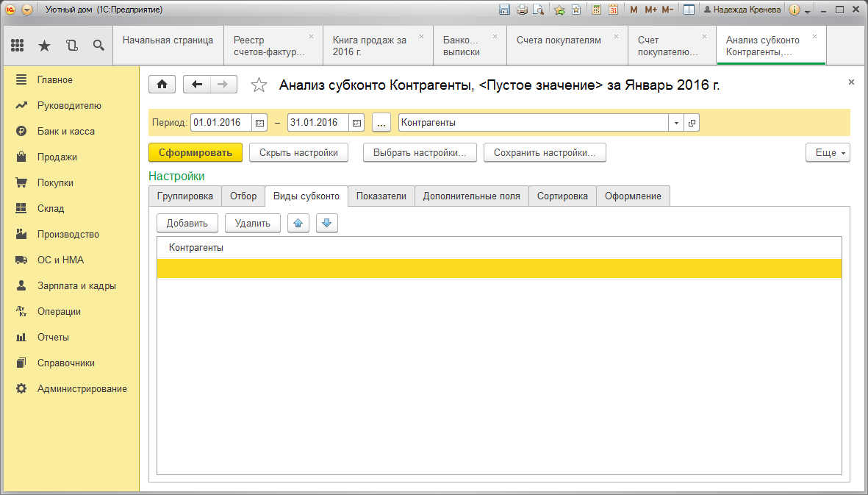Open the History icon in toolbar
The image size is (868, 495).
[71, 46]
